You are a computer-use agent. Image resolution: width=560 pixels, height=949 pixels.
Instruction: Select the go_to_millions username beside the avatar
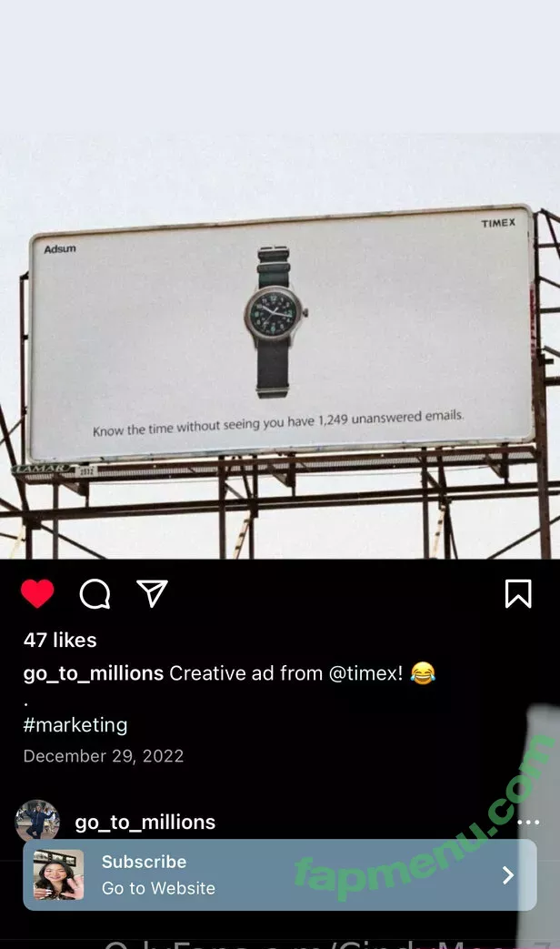[x=145, y=823]
